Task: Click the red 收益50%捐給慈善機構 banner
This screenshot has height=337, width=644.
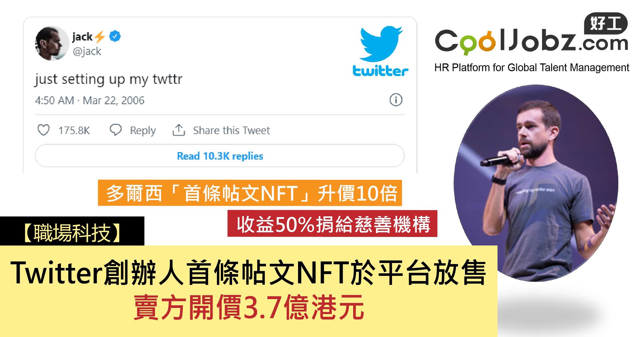Action: [x=332, y=223]
